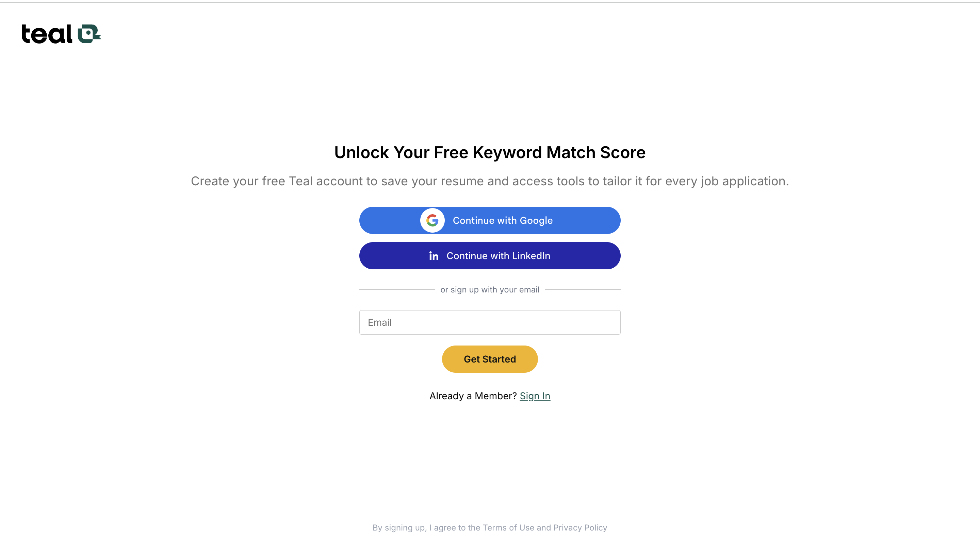Open the Terms of Use link
Image resolution: width=980 pixels, height=555 pixels.
tap(508, 527)
